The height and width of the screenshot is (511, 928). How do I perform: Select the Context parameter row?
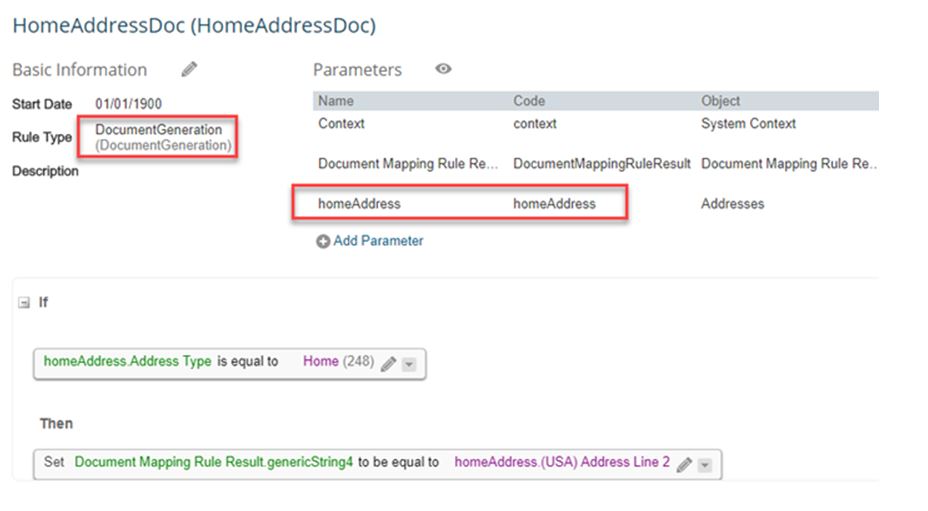[x=596, y=124]
